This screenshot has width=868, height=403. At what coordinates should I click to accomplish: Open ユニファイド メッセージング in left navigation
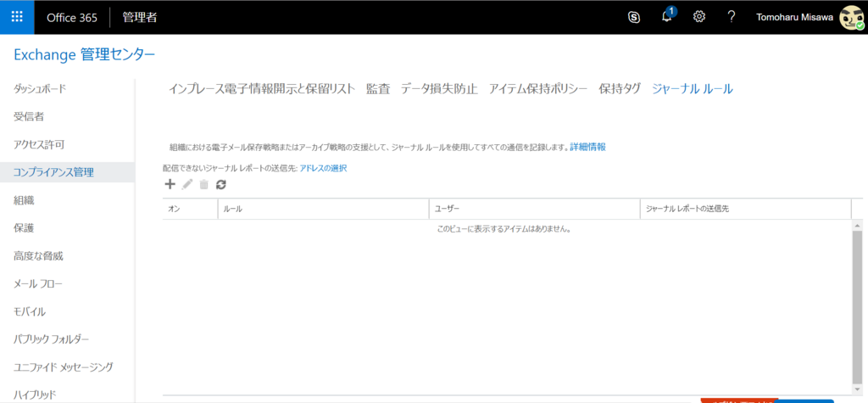click(x=63, y=367)
